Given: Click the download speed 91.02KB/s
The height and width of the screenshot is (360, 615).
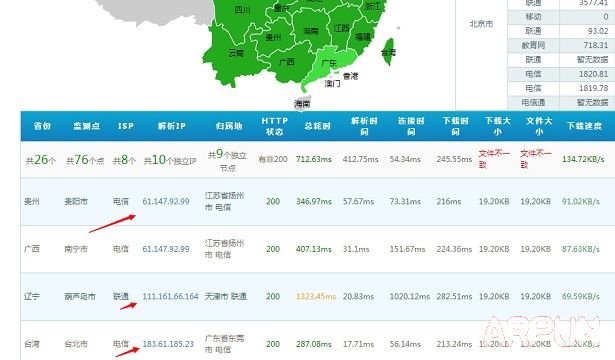Looking at the screenshot, I should tap(580, 202).
